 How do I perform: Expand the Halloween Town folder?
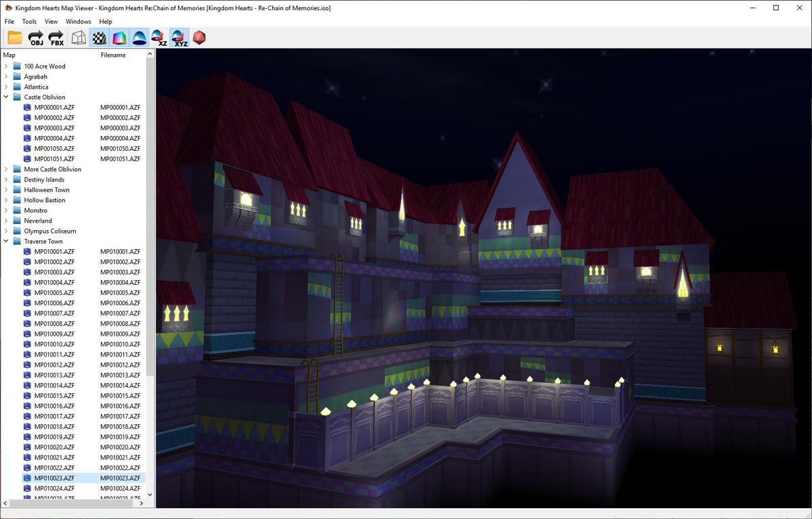point(7,189)
